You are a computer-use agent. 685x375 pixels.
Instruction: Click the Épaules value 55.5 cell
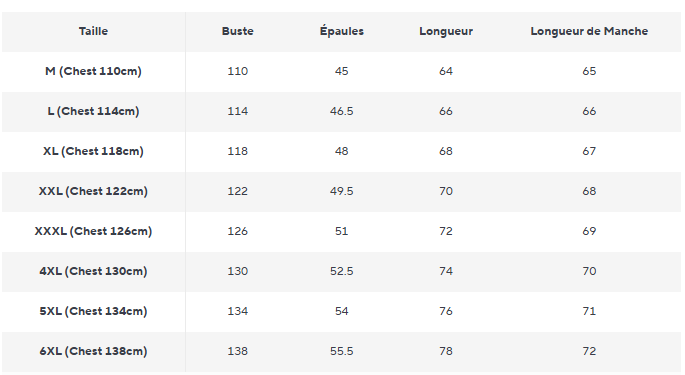click(x=342, y=351)
